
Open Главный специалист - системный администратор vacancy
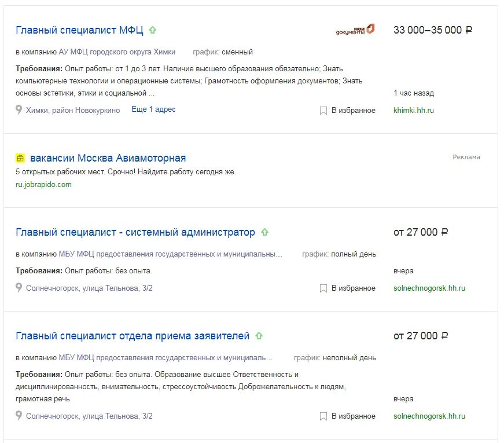(135, 232)
